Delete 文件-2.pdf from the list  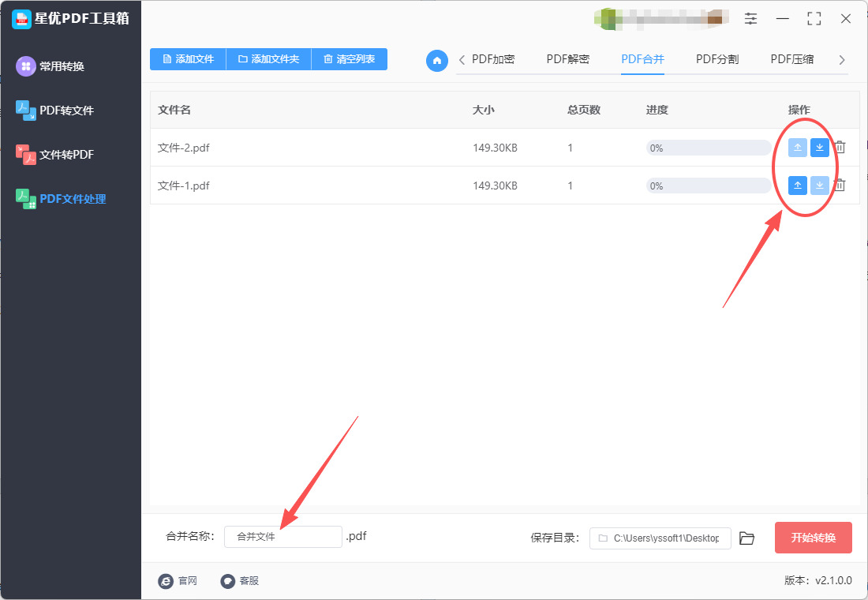(840, 148)
